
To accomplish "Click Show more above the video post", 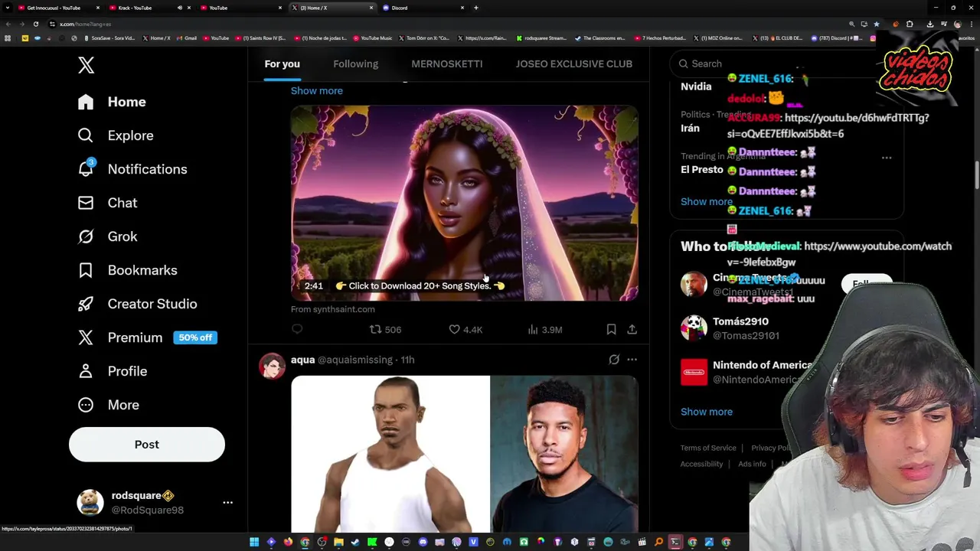I will coord(316,90).
